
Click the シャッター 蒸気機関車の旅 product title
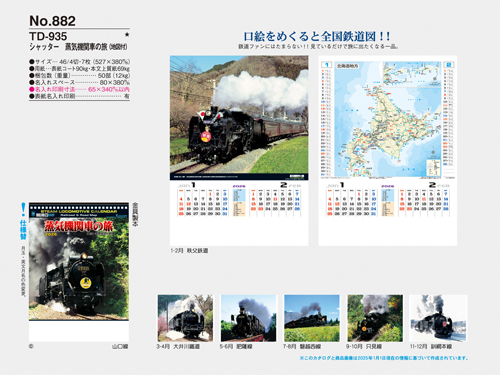pos(78,47)
